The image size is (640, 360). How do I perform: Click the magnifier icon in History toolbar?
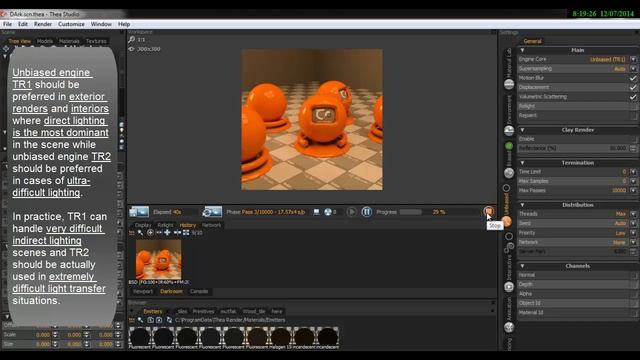click(140, 233)
